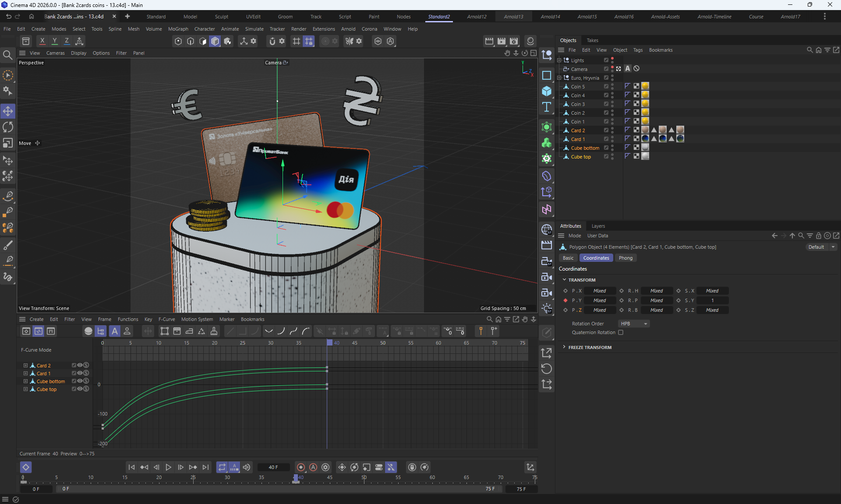Click the current frame 40 F field

[x=273, y=467]
